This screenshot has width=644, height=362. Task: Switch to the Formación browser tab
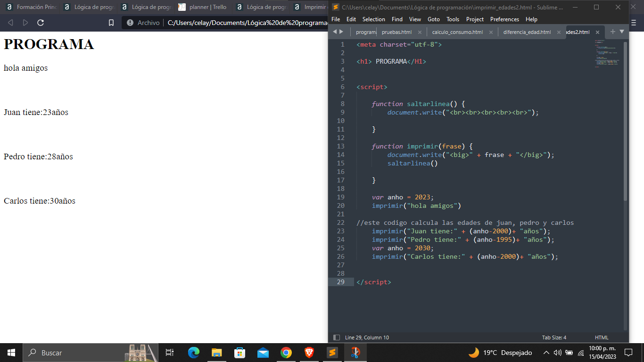[x=31, y=7]
